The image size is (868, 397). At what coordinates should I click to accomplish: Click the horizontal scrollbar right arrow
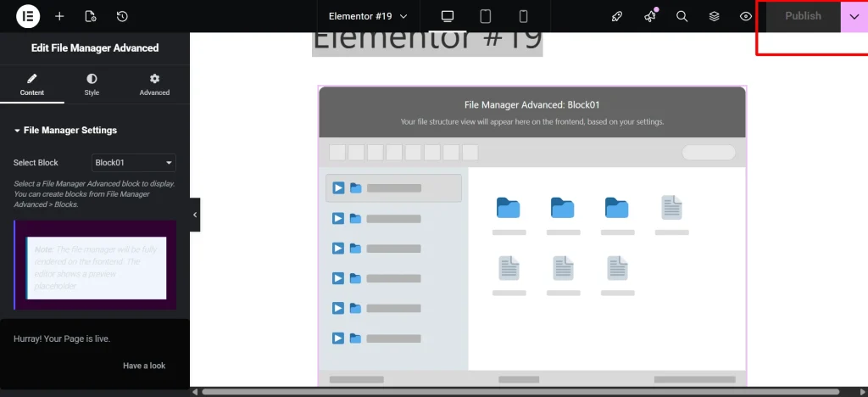(x=862, y=391)
